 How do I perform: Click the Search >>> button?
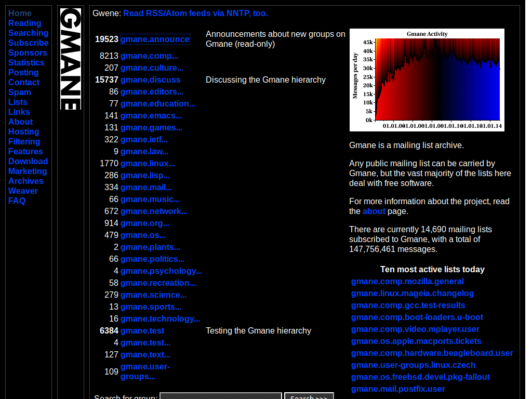pos(309,396)
